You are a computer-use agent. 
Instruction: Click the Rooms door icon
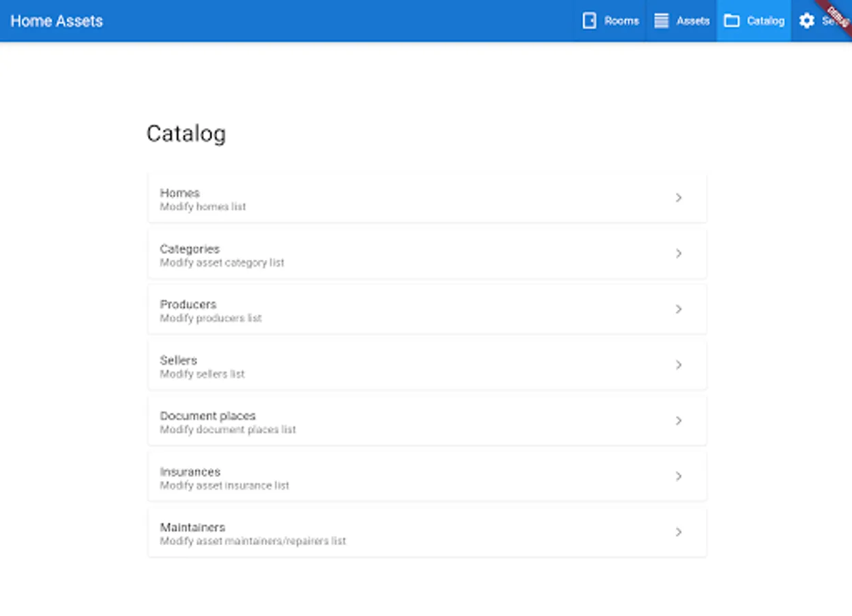(x=589, y=21)
